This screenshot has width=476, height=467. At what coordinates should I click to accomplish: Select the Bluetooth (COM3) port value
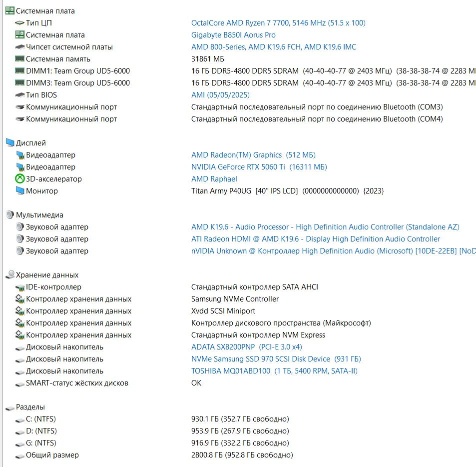317,107
